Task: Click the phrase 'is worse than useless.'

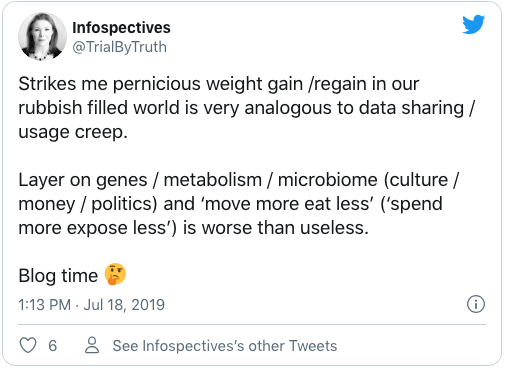Action: pyautogui.click(x=276, y=228)
